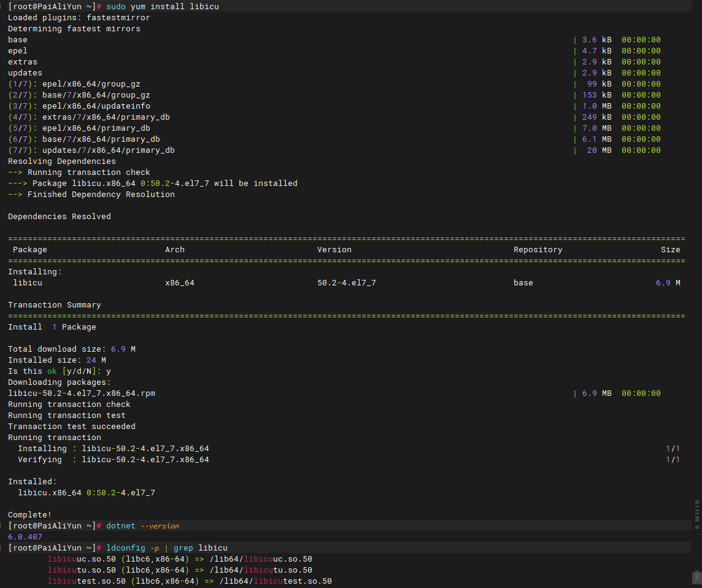Screen dimensions: 702x588
Task: Click 'Total download size: 6.9 M' line
Action: coord(72,349)
